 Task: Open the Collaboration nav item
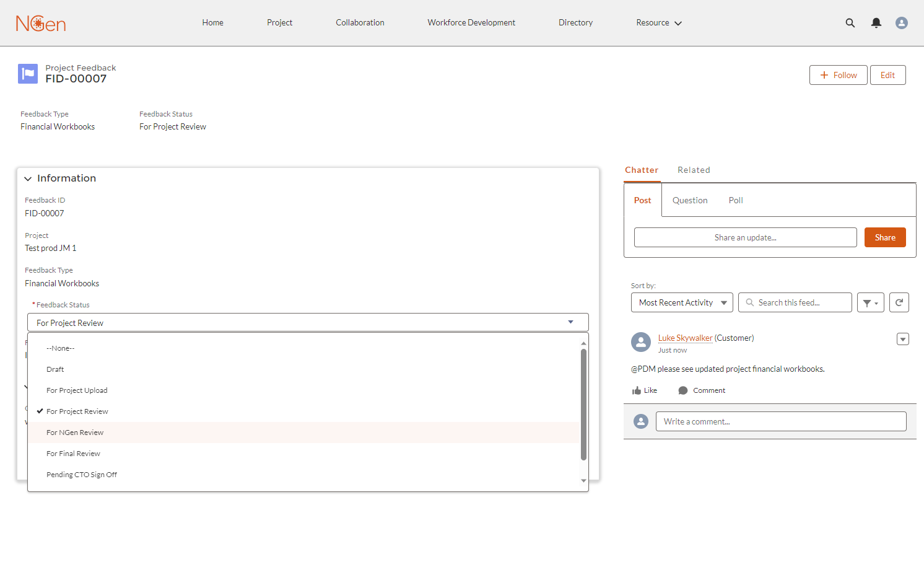(360, 23)
